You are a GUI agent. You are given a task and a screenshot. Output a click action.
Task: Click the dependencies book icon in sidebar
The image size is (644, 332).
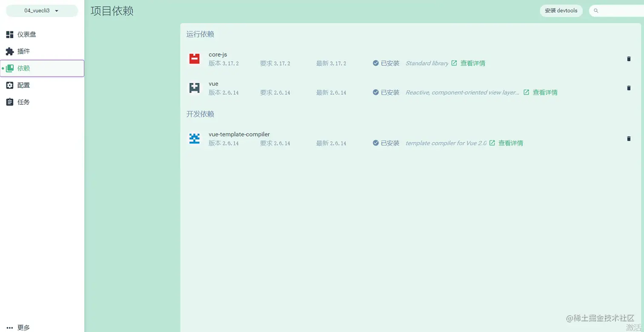pyautogui.click(x=10, y=68)
